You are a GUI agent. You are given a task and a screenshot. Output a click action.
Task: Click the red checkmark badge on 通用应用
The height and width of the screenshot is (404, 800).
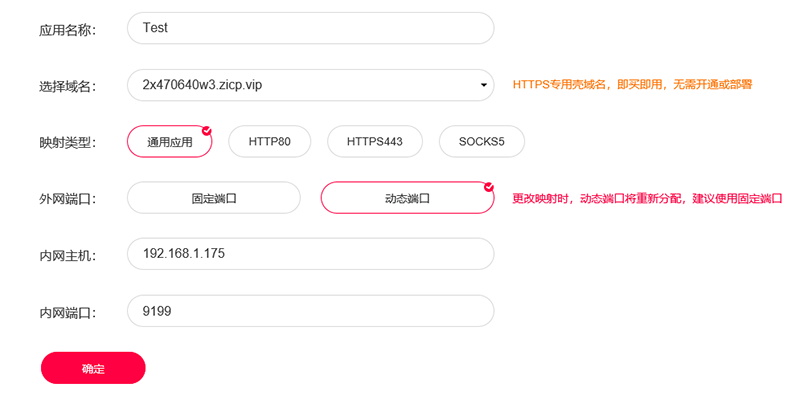pos(207,130)
